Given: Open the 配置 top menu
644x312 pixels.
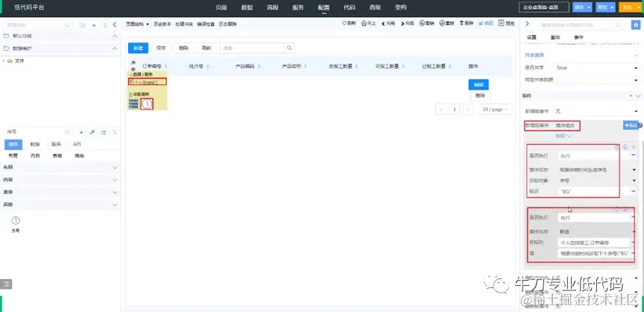Looking at the screenshot, I should (323, 7).
